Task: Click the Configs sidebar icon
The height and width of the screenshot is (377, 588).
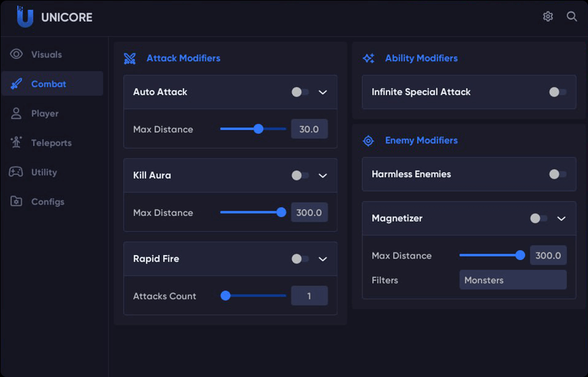Action: click(15, 201)
